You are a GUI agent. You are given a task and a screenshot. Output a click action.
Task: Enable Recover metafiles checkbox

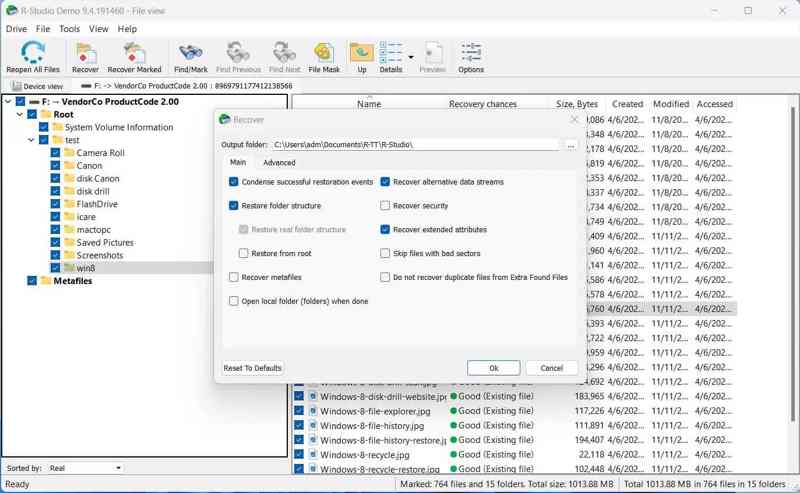[234, 277]
